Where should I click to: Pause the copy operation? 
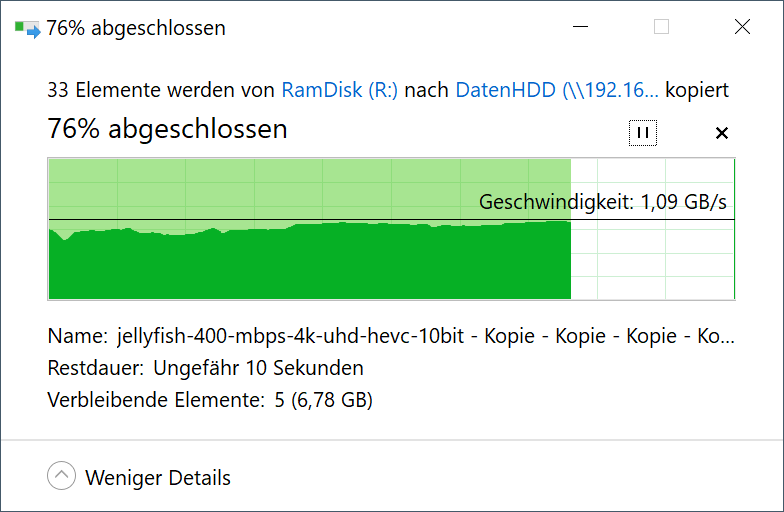pyautogui.click(x=643, y=132)
